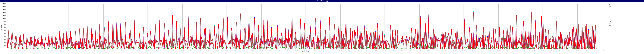The width and height of the screenshot is (644, 54).
Task: Click the 5300 tick on the time axis
Action: (x=472, y=50)
